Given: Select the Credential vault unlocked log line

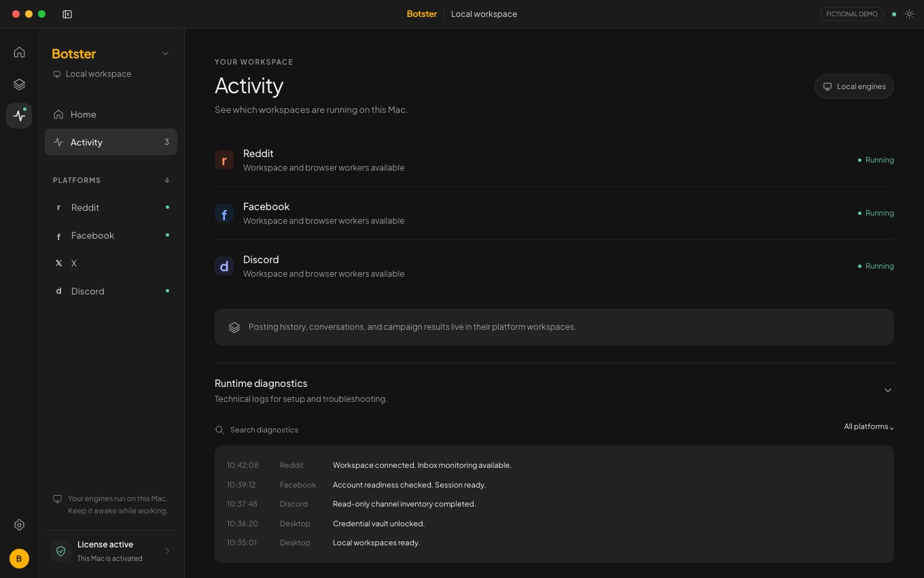Looking at the screenshot, I should click(x=378, y=524).
